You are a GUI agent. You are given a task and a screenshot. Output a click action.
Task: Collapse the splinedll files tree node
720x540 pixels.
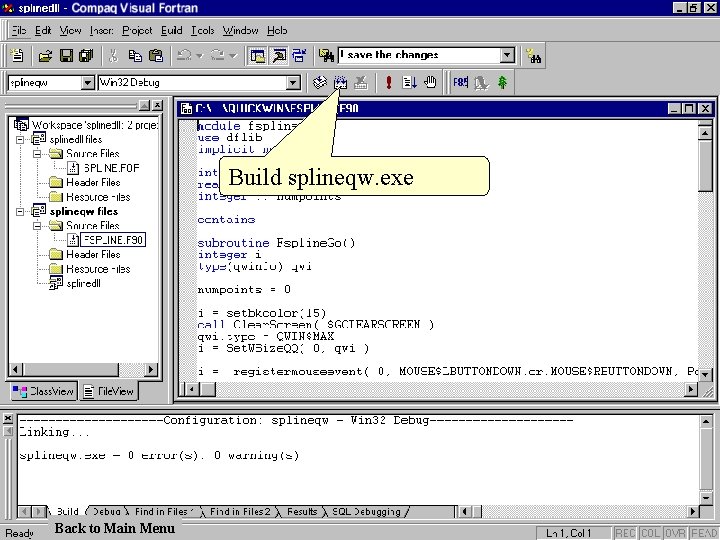[22, 140]
